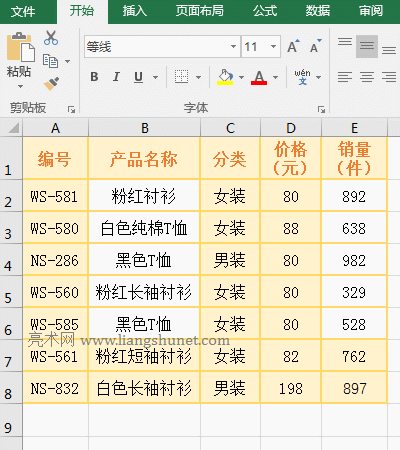Image resolution: width=400 pixels, height=450 pixels.
Task: Switch to 开始 tab
Action: point(82,11)
